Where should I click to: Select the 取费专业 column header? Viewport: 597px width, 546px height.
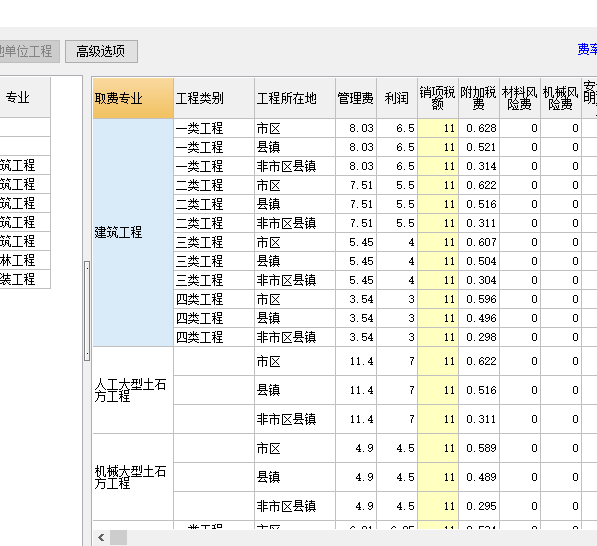[x=133, y=98]
